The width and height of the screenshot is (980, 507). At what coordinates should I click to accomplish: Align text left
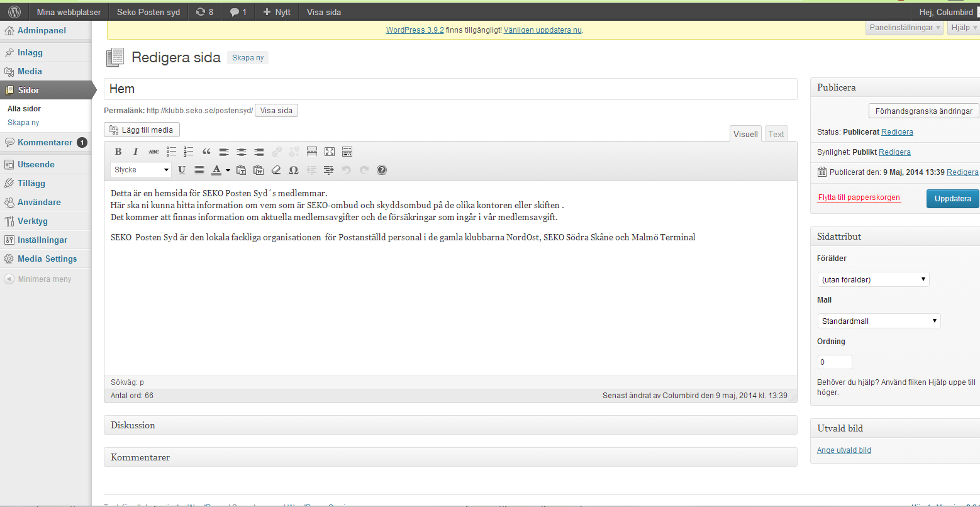(224, 152)
